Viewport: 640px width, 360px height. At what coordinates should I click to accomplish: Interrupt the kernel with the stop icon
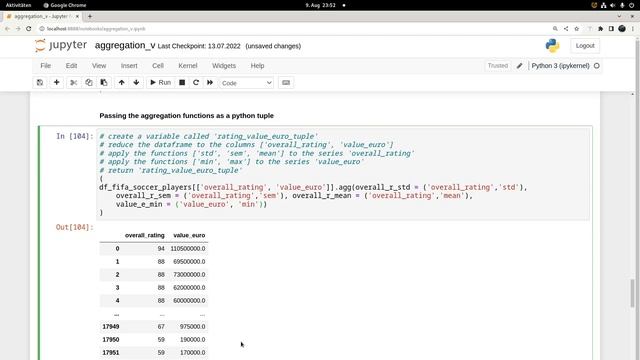coord(182,82)
